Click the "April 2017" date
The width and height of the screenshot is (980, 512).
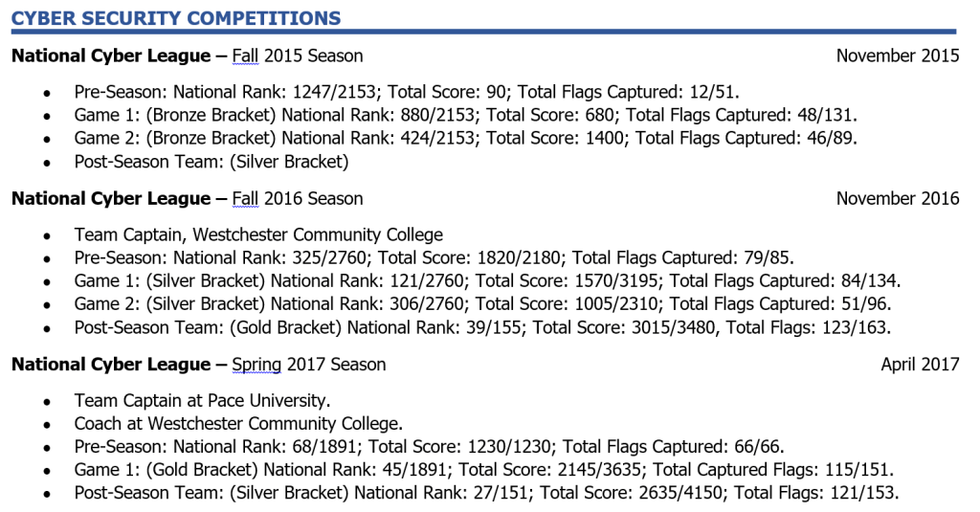(920, 365)
